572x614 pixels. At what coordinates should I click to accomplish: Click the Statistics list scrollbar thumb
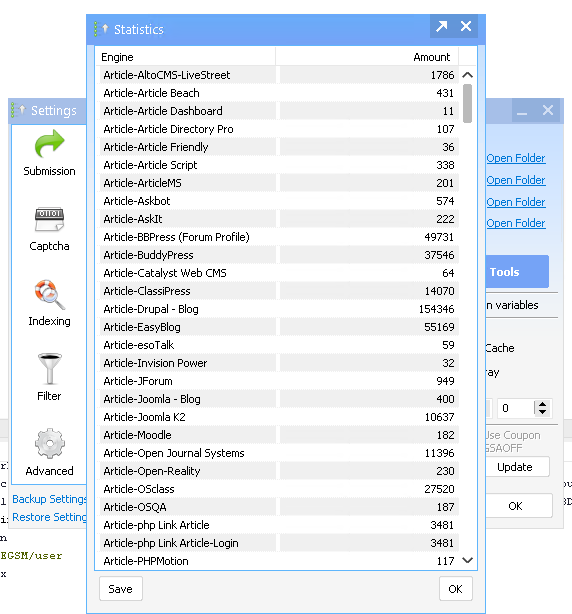click(x=467, y=103)
